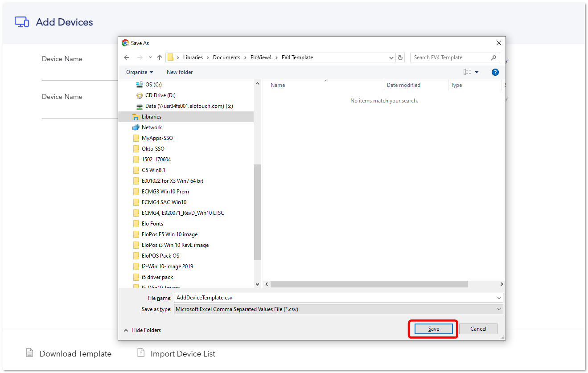This screenshot has width=588, height=373.
Task: Click the search magnifier icon
Action: click(493, 57)
